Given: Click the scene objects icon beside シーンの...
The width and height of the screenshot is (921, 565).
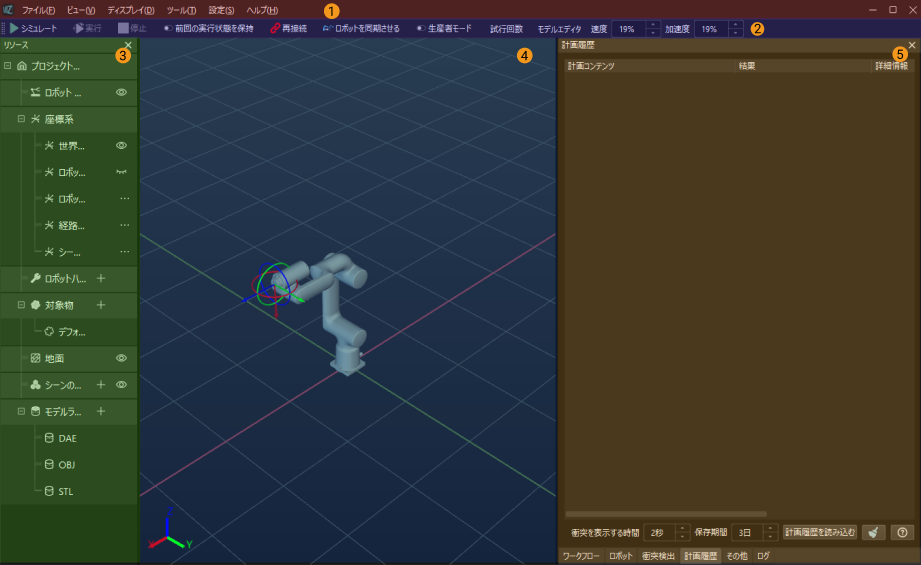Looking at the screenshot, I should 35,385.
